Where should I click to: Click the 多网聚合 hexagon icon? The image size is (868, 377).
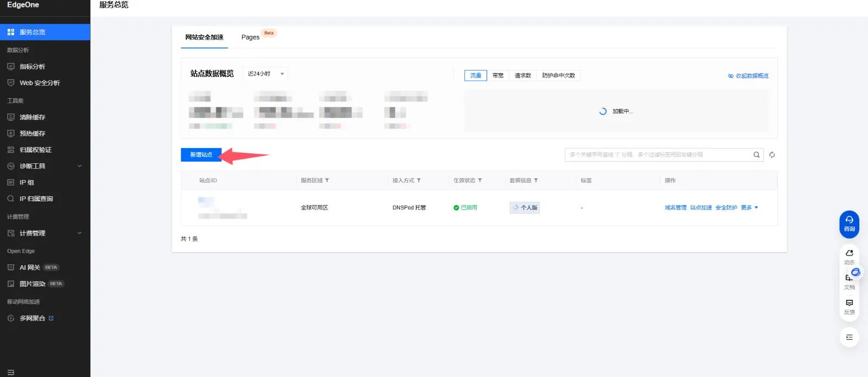pos(11,318)
